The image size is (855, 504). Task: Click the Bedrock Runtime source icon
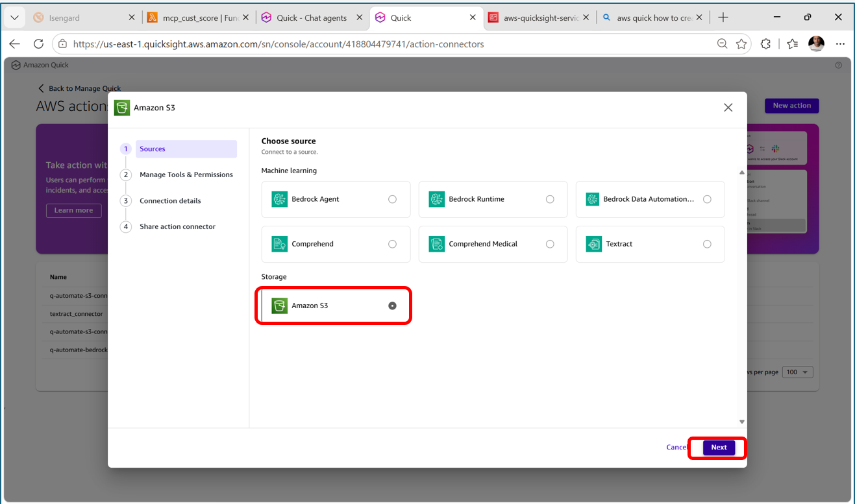[x=437, y=199]
